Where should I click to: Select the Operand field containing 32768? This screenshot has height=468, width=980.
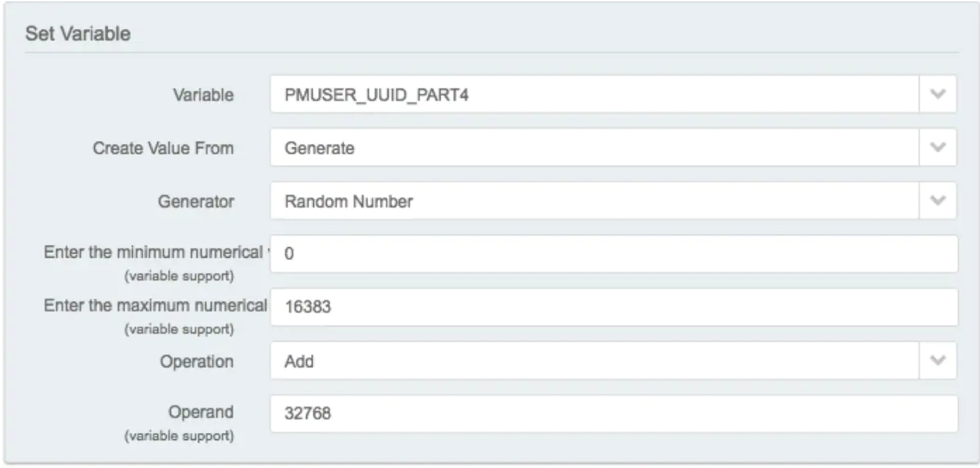(x=614, y=414)
